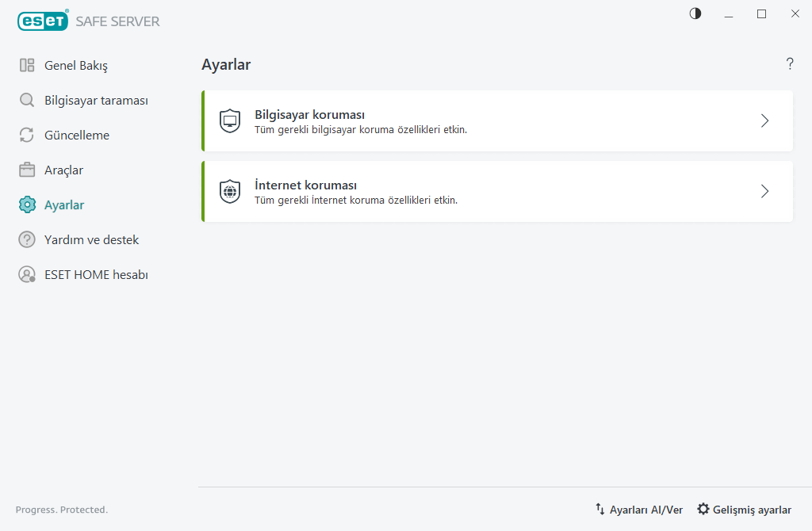Select Ayarlar sidebar label

(64, 205)
